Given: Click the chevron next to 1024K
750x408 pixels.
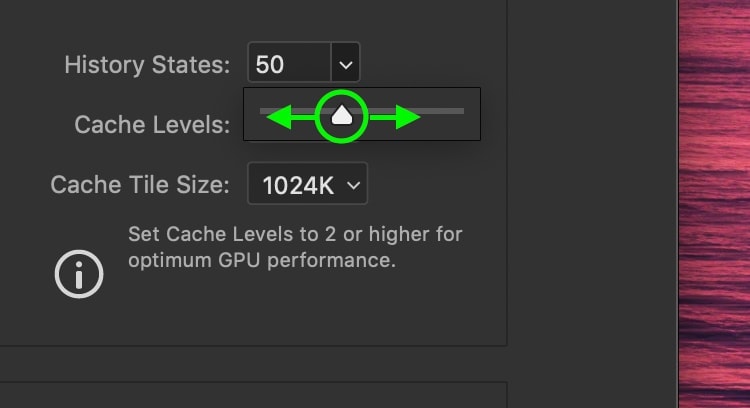Looking at the screenshot, I should (353, 185).
